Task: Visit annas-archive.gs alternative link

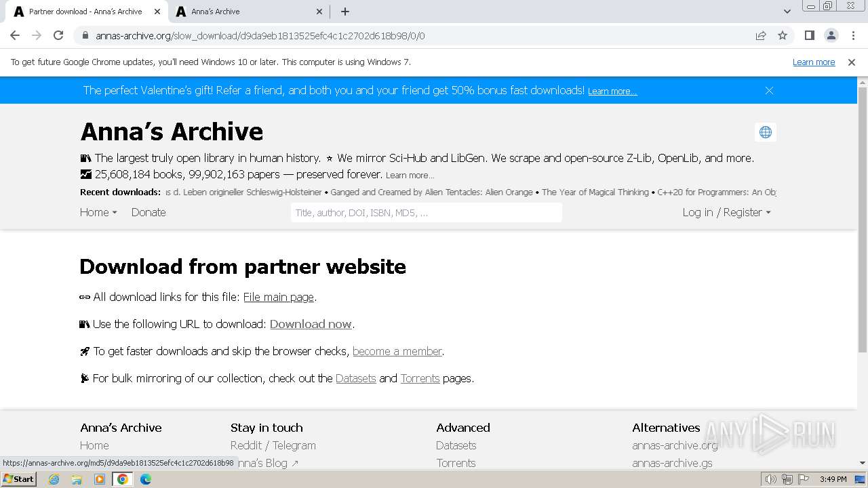Action: 672,463
